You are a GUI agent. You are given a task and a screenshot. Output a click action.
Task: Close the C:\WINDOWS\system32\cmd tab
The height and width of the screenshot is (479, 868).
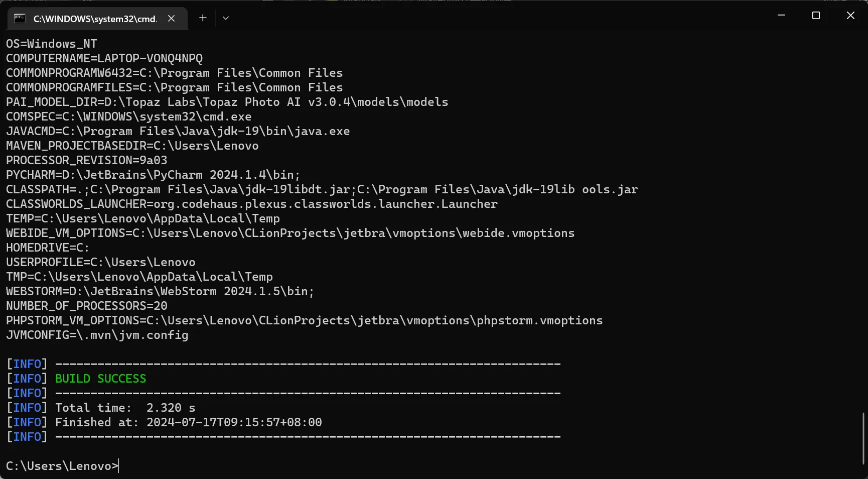(172, 19)
